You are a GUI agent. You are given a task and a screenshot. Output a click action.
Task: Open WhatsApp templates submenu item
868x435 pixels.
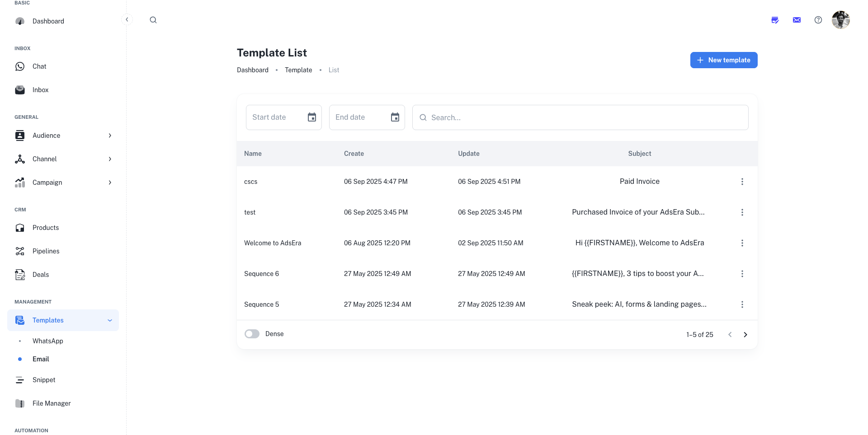(48, 341)
